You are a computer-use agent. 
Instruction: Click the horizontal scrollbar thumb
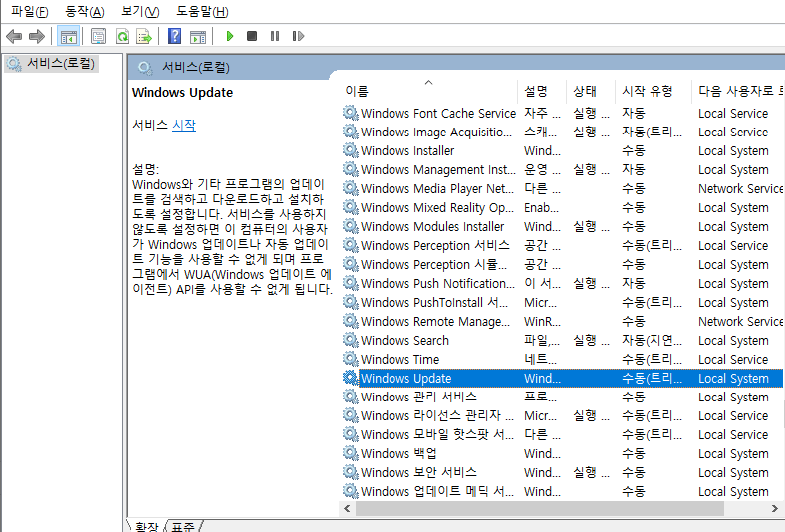click(x=540, y=508)
